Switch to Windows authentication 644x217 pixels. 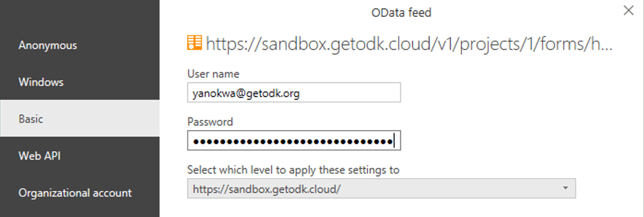pos(80,82)
